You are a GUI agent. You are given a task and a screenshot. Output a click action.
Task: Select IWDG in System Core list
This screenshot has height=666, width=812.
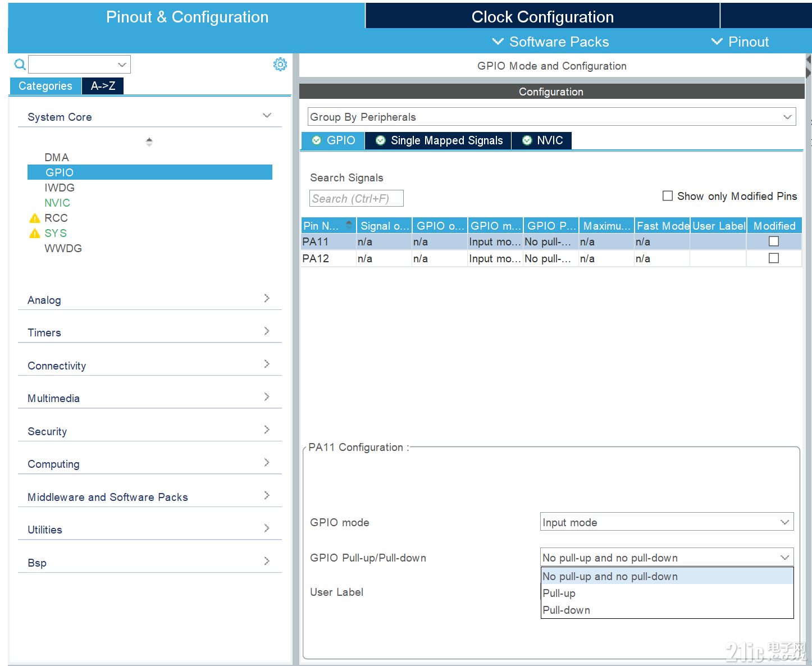pyautogui.click(x=60, y=188)
